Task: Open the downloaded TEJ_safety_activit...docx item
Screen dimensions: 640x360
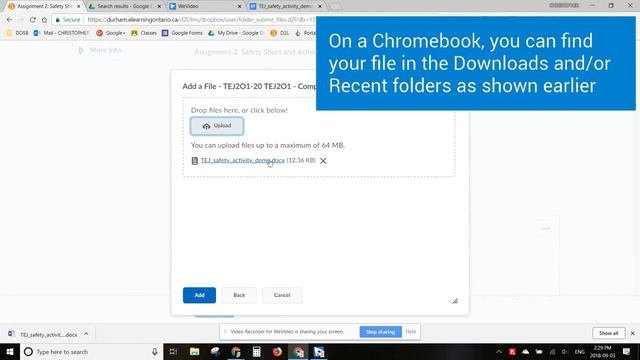Action: point(43,334)
